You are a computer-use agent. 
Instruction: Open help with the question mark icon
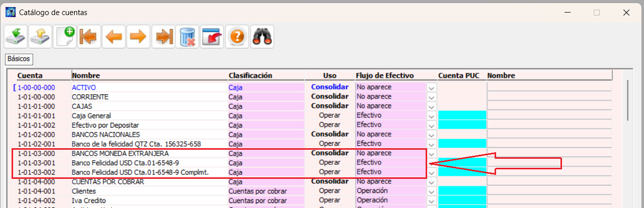click(236, 37)
